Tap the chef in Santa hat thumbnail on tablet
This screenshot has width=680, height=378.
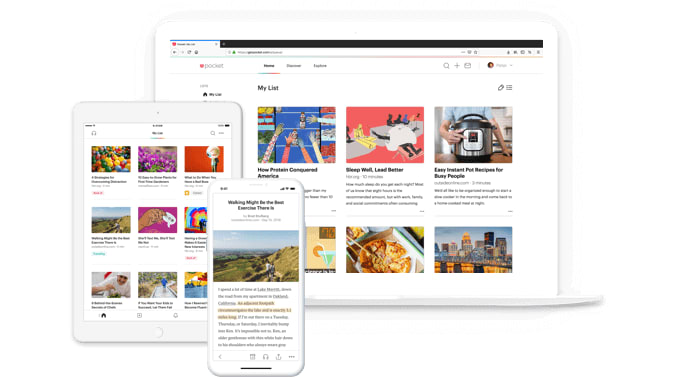[111, 285]
